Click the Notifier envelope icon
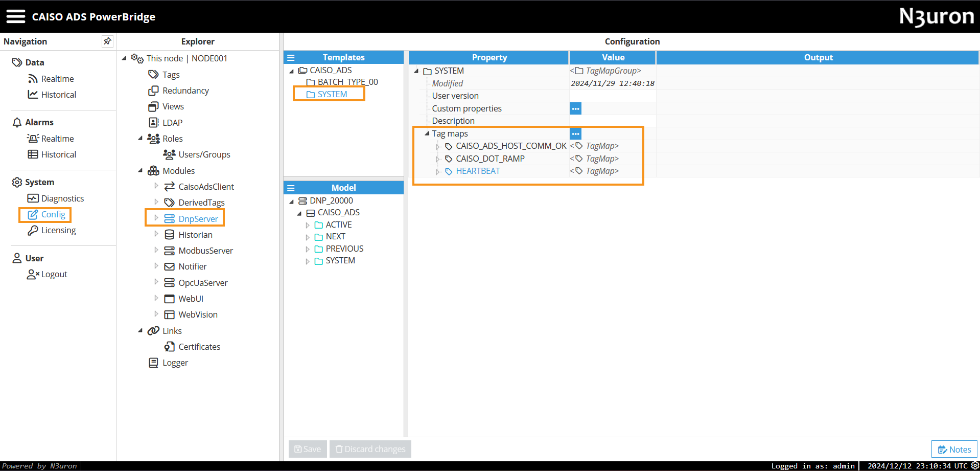This screenshot has width=980, height=471. pyautogui.click(x=169, y=266)
